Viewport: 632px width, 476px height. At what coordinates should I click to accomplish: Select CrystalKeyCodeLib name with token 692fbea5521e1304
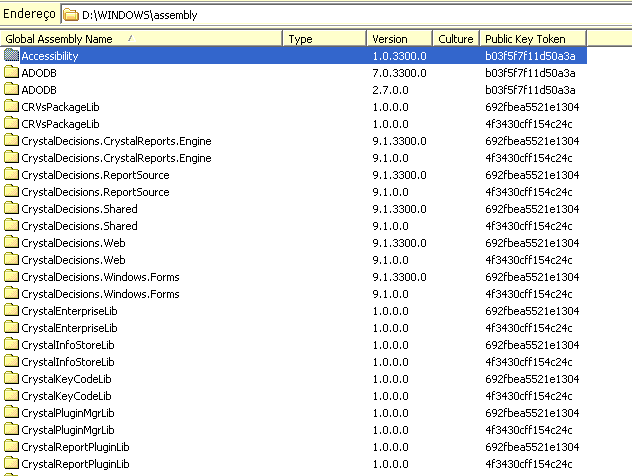[66, 379]
